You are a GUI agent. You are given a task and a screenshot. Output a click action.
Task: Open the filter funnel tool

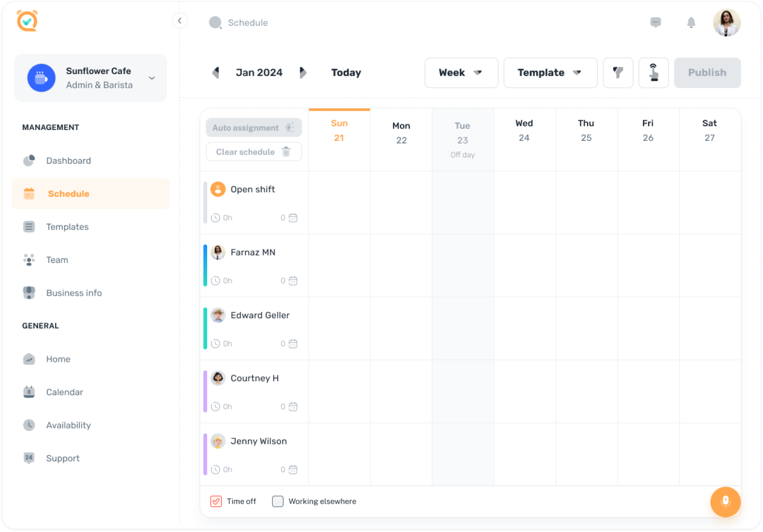point(618,73)
